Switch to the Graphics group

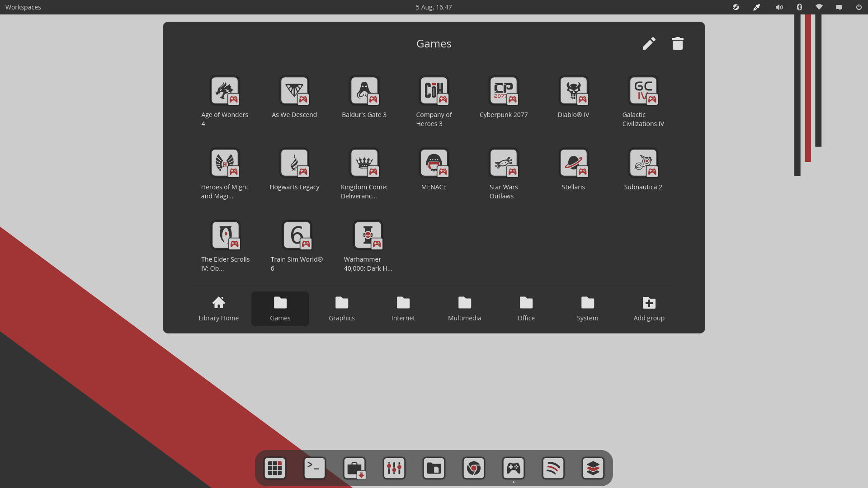tap(342, 309)
